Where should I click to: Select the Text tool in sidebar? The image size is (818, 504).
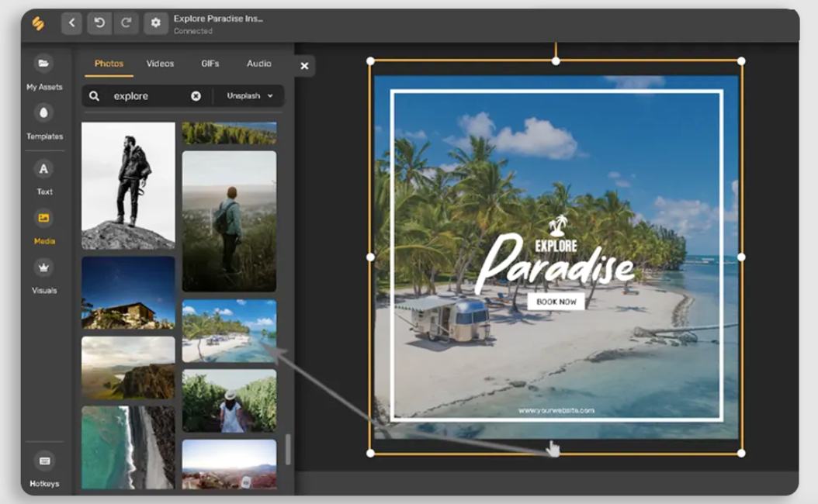(x=43, y=178)
